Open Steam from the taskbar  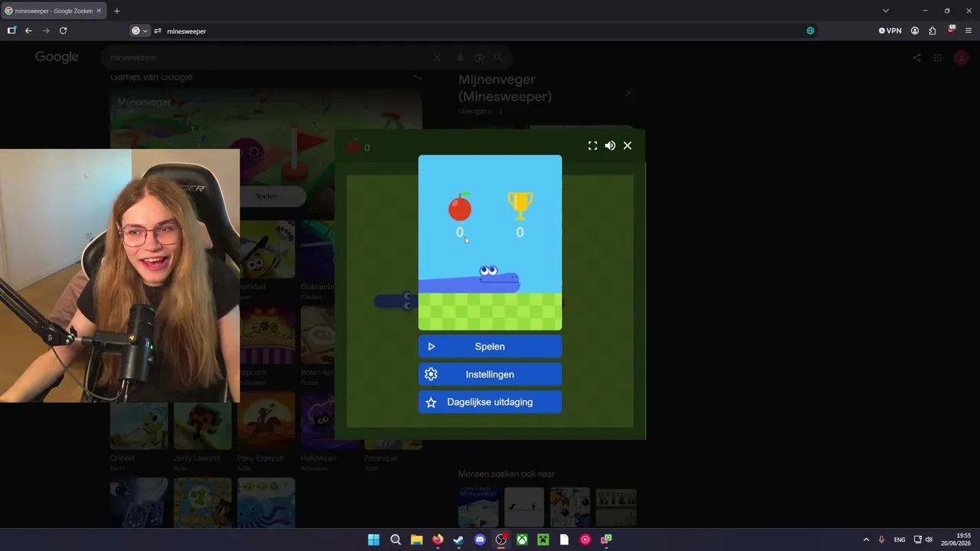click(459, 540)
